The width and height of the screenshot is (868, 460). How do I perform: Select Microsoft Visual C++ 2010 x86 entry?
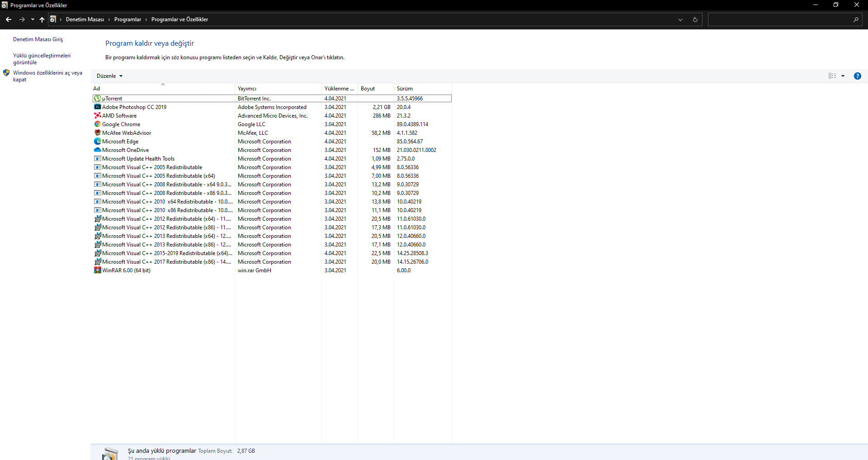(272, 210)
